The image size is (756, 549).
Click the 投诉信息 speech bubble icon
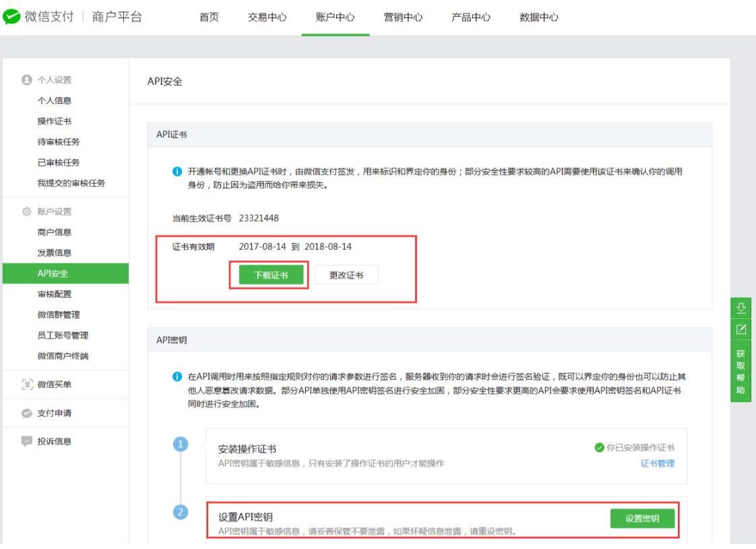[26, 441]
